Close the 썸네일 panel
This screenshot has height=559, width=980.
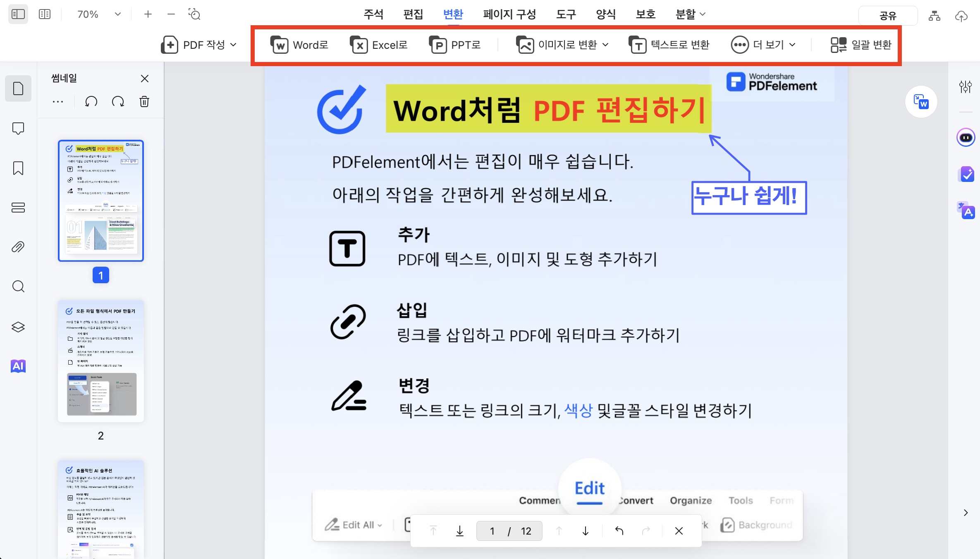click(144, 79)
